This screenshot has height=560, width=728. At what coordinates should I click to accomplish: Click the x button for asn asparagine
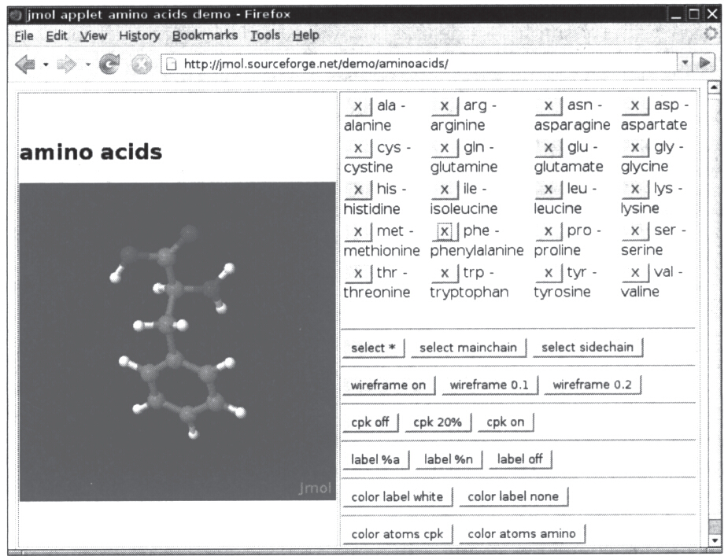pyautogui.click(x=549, y=105)
